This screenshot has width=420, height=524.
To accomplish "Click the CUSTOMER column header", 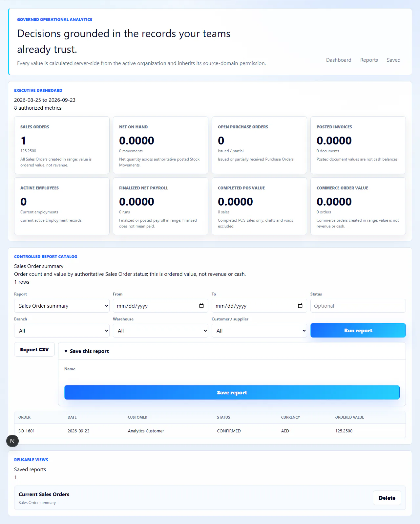I will 137,417.
